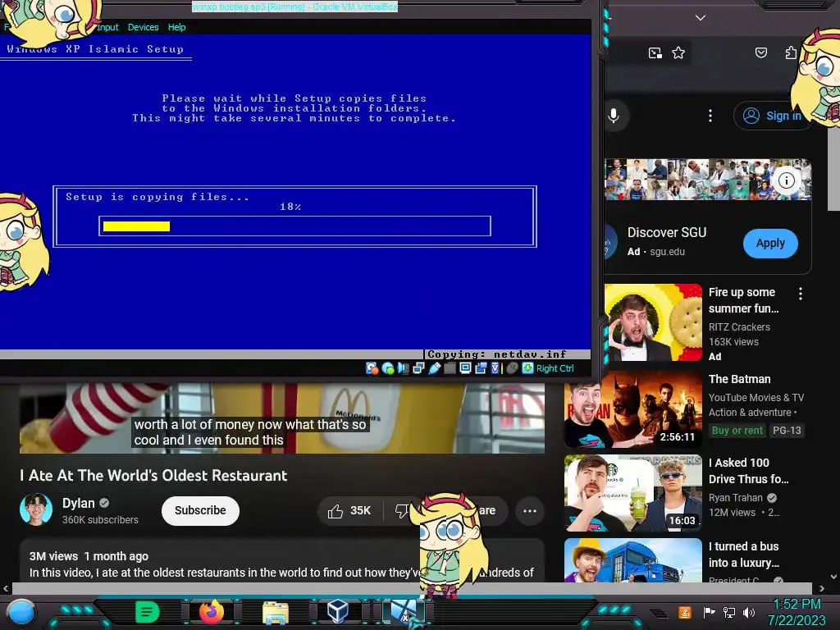Open Dylan channel avatar
This screenshot has width=840, height=630.
36,509
